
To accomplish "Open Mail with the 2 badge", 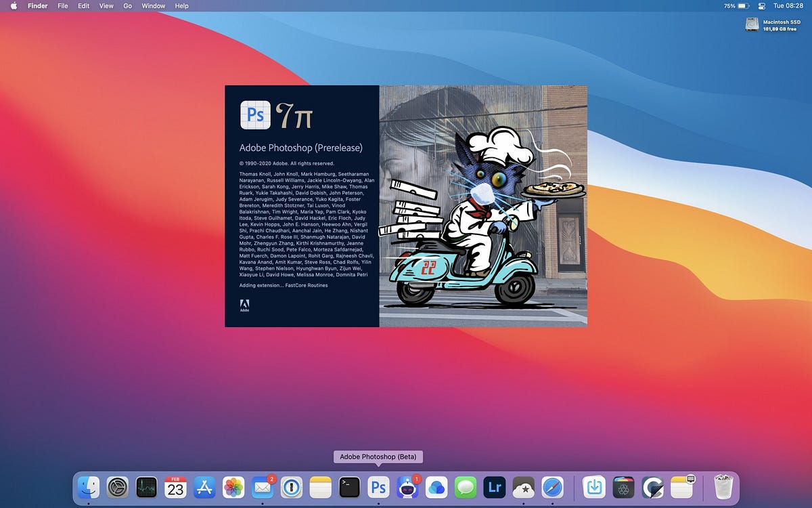I will click(263, 487).
